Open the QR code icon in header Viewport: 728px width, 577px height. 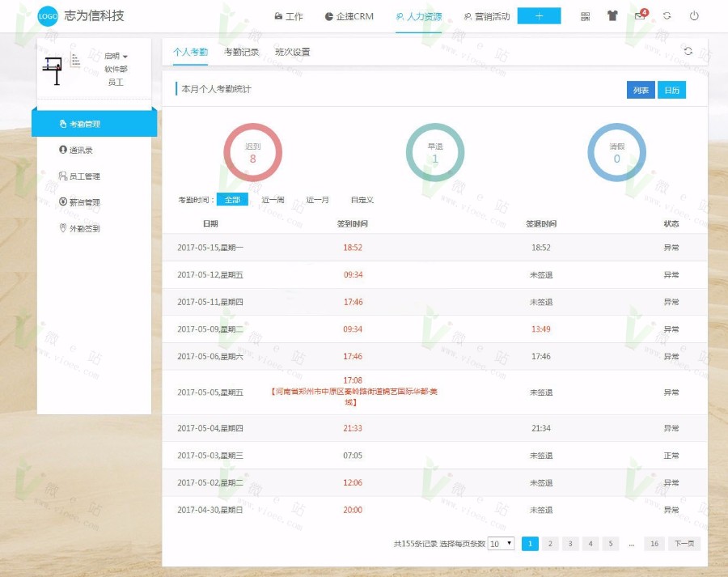point(586,16)
